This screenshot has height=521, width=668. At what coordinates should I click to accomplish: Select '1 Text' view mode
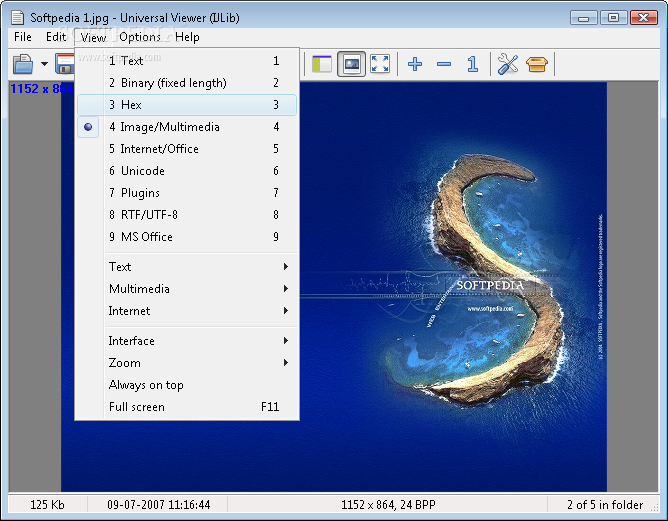pos(187,61)
